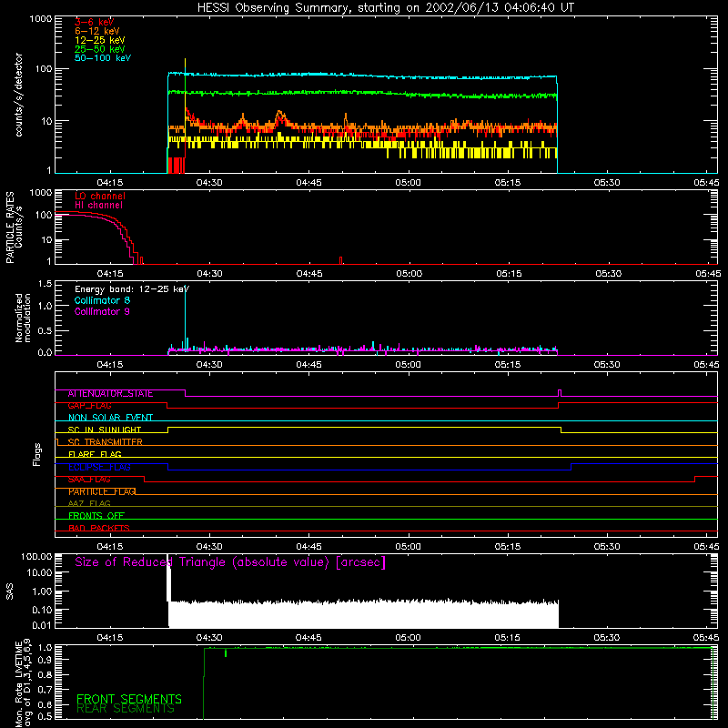Select the FRONT SEGMENTS legend label
Image resolution: width=728 pixels, height=728 pixels.
pos(129,699)
